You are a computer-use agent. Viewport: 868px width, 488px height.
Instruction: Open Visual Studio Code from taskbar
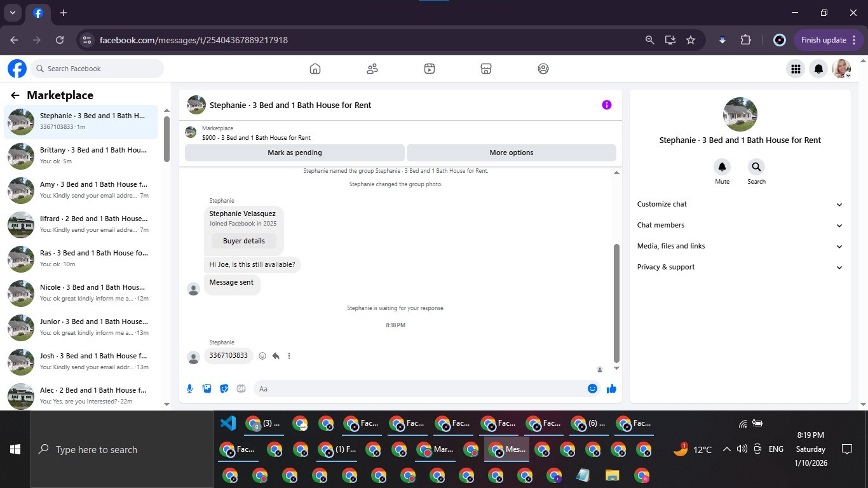click(227, 423)
